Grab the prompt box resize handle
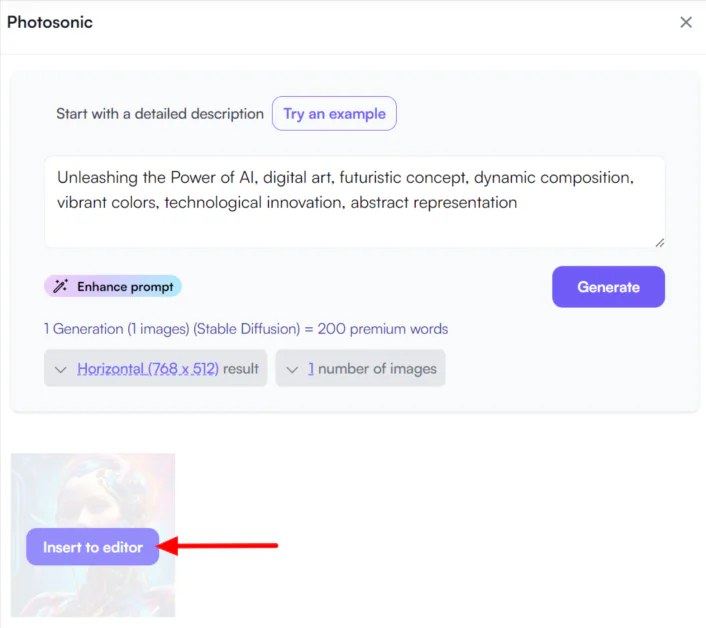Image resolution: width=706 pixels, height=628 pixels. pos(659,241)
